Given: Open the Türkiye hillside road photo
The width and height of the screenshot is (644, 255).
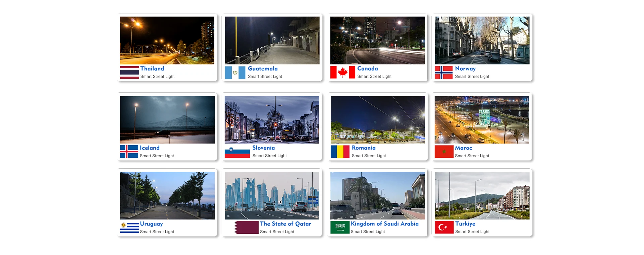Looking at the screenshot, I should coord(482,196).
